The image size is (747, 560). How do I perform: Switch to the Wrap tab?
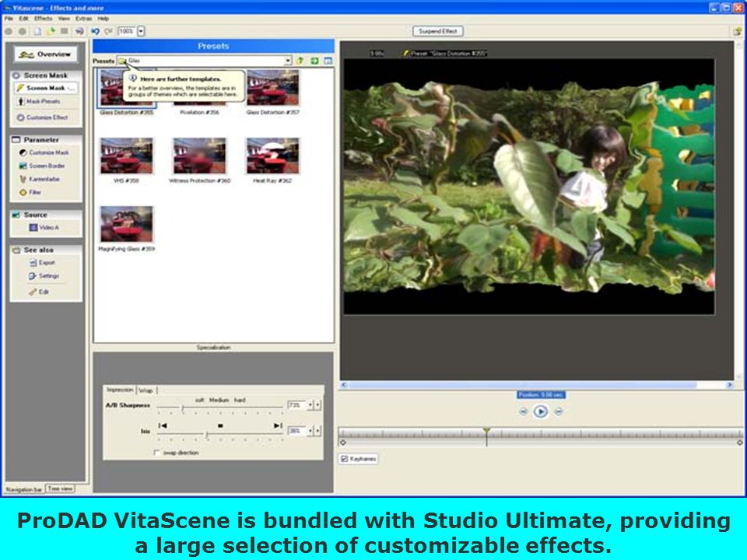(146, 390)
